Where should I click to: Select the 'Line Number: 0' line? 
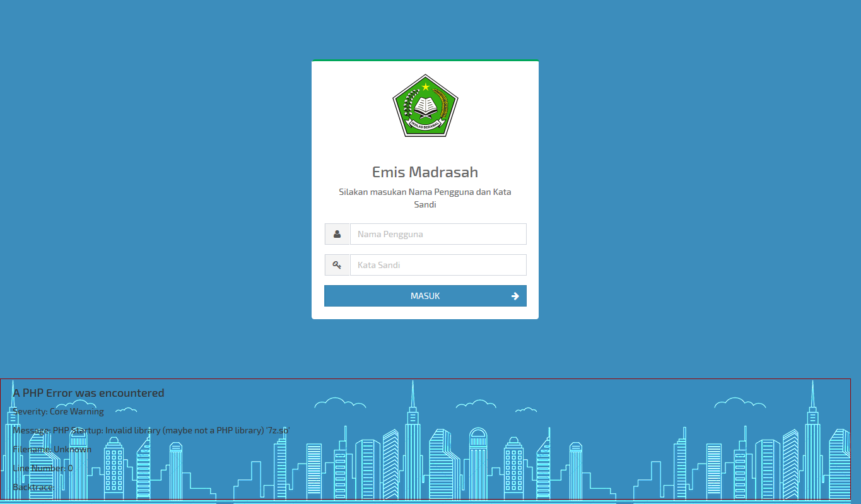coord(43,468)
